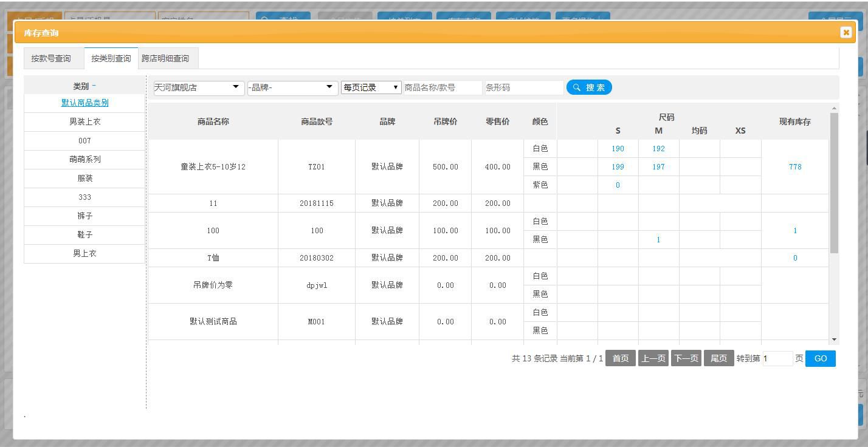Screen dimensions: 868x447
Task: Click the 190 stock value link
Action: 618,148
